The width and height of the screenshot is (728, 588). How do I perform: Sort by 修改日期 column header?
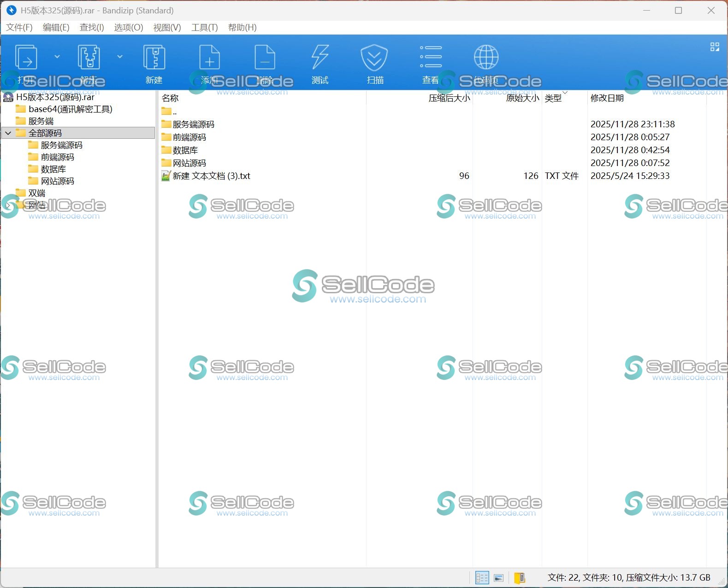(x=607, y=98)
